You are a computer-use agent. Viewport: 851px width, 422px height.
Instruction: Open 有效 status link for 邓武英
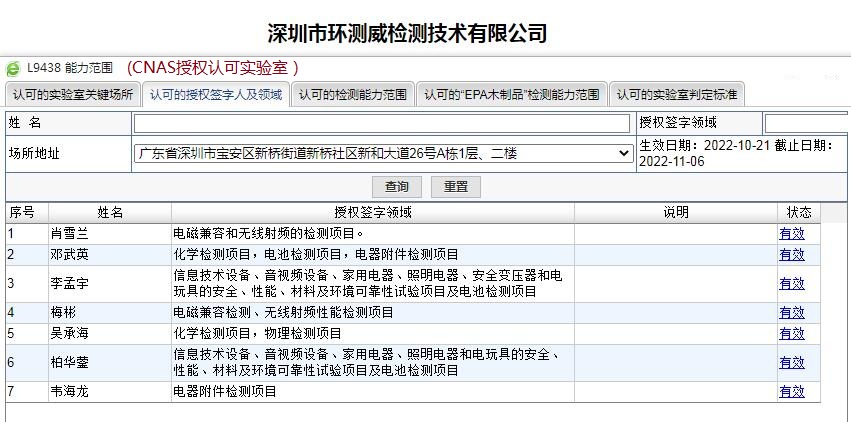(x=792, y=255)
